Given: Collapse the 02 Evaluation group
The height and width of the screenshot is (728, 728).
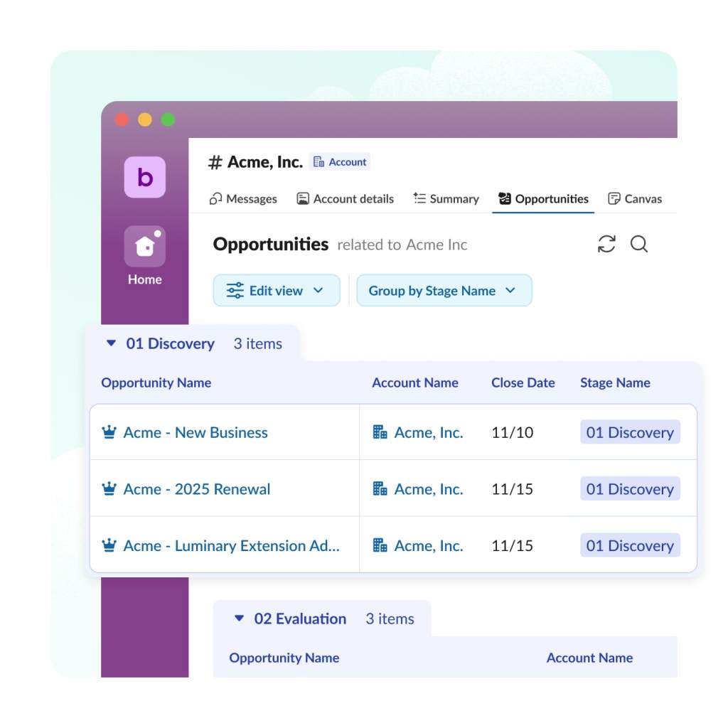Looking at the screenshot, I should [x=240, y=619].
